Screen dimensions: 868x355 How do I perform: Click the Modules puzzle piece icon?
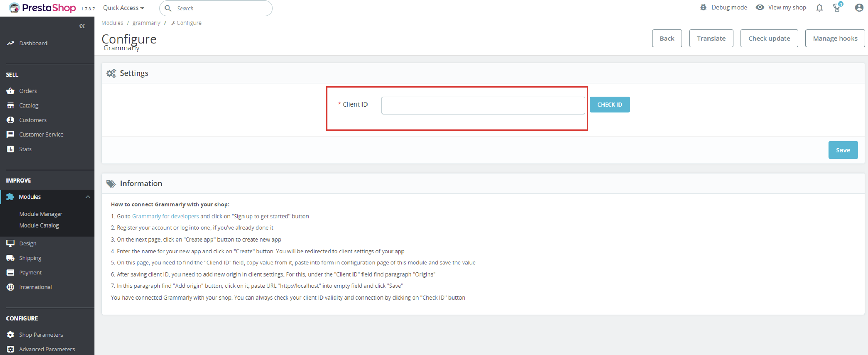tap(10, 197)
